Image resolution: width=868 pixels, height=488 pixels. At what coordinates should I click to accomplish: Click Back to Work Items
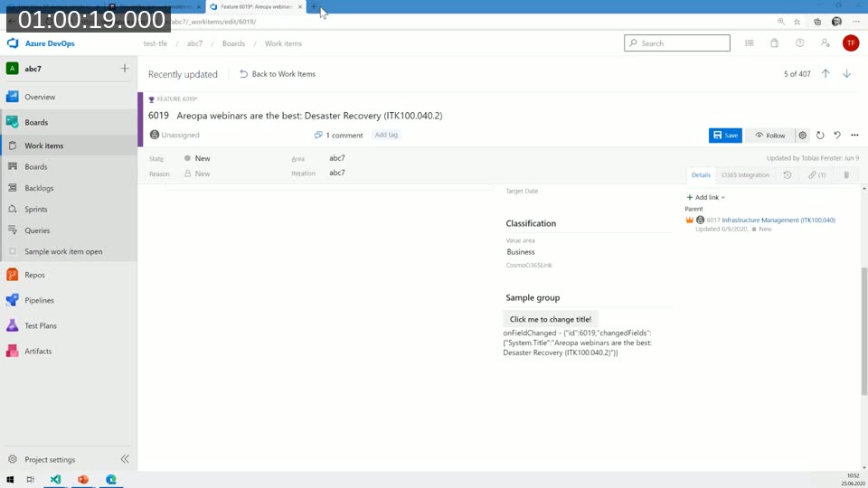(278, 74)
